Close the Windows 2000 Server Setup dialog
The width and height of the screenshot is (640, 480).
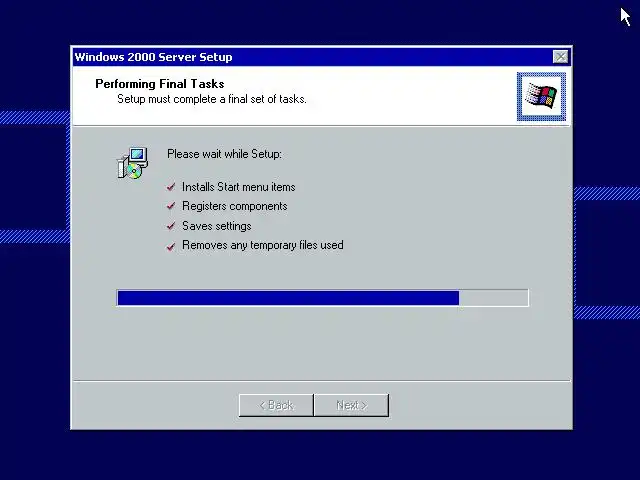(560, 57)
